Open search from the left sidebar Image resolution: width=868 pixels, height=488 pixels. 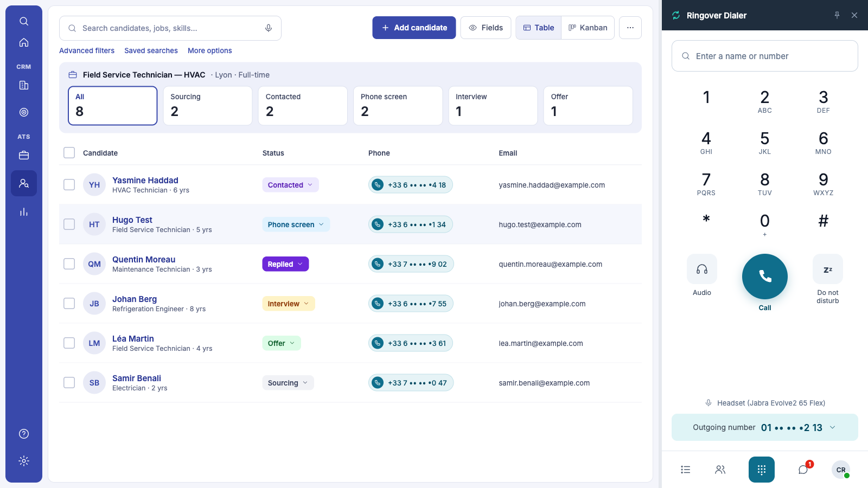pyautogui.click(x=24, y=21)
